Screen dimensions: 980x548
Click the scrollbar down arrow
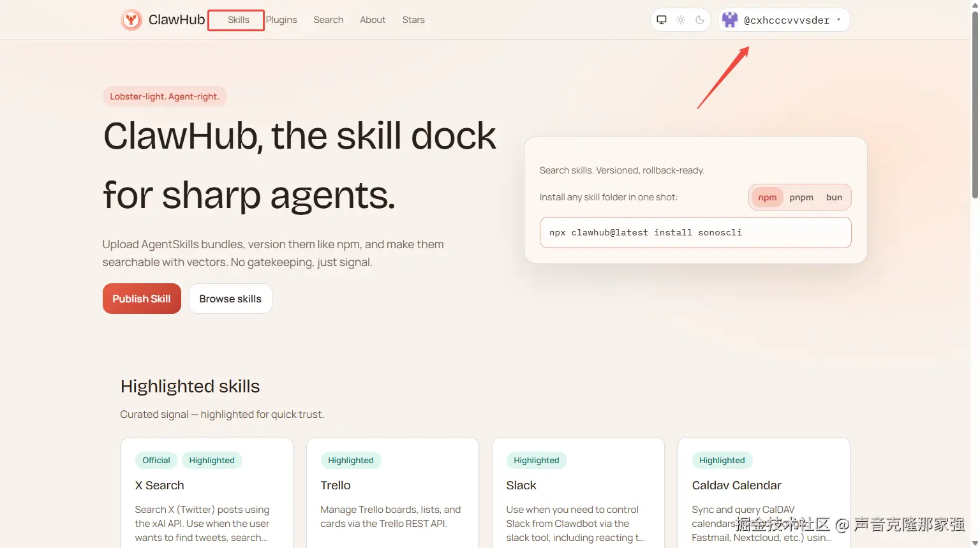975,543
